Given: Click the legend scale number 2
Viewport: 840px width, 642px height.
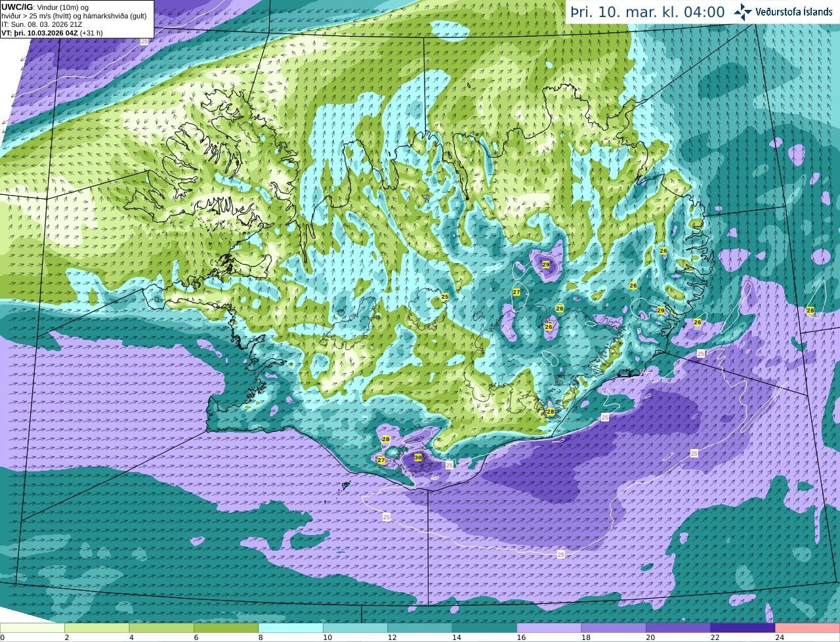Looking at the screenshot, I should tap(66, 637).
